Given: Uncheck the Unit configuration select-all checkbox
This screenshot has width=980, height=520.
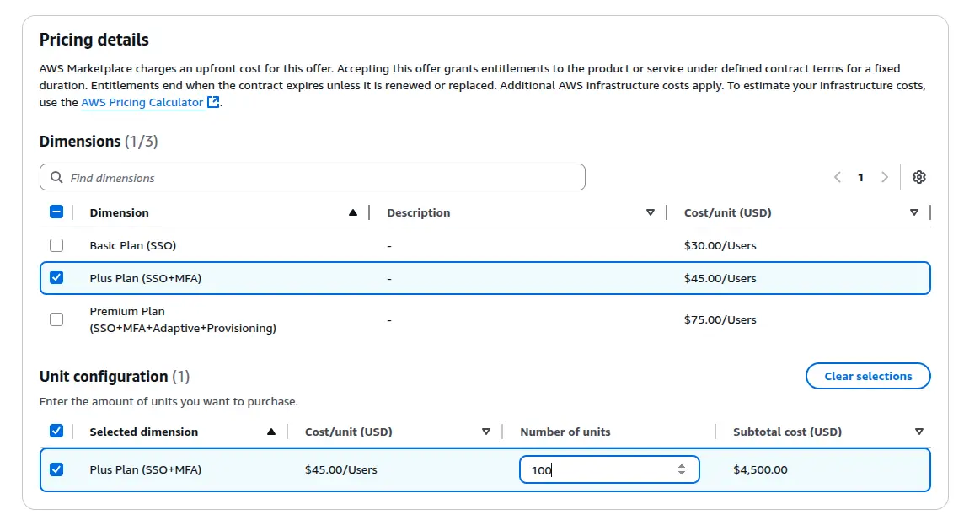Looking at the screenshot, I should point(56,431).
